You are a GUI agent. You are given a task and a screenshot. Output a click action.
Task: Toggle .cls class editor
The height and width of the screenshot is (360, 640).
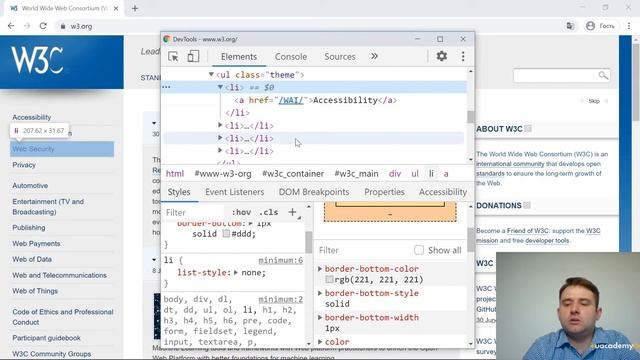point(269,212)
